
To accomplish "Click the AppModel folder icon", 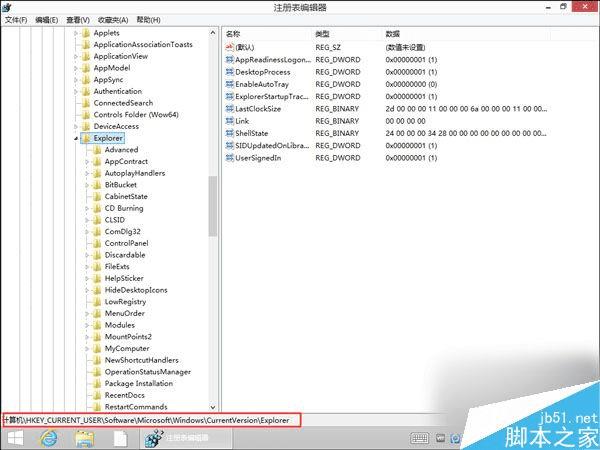I will [x=86, y=68].
